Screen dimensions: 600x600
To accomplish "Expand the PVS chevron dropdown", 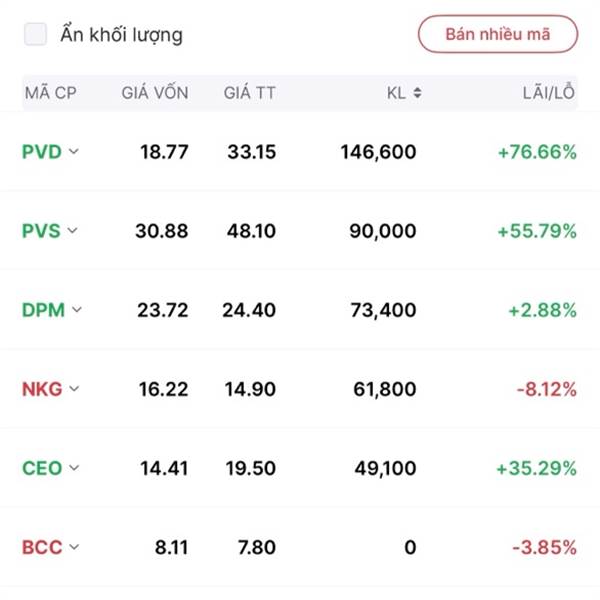I will point(72,231).
